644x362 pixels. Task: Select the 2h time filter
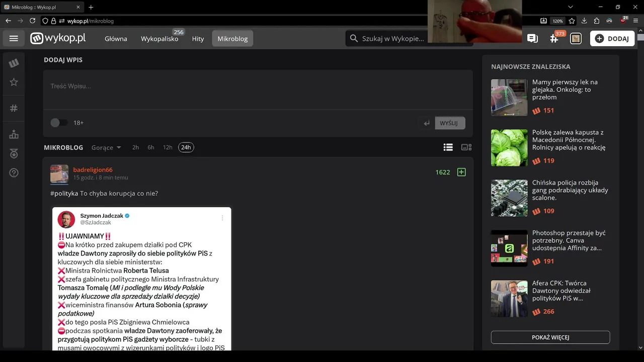[x=135, y=147]
